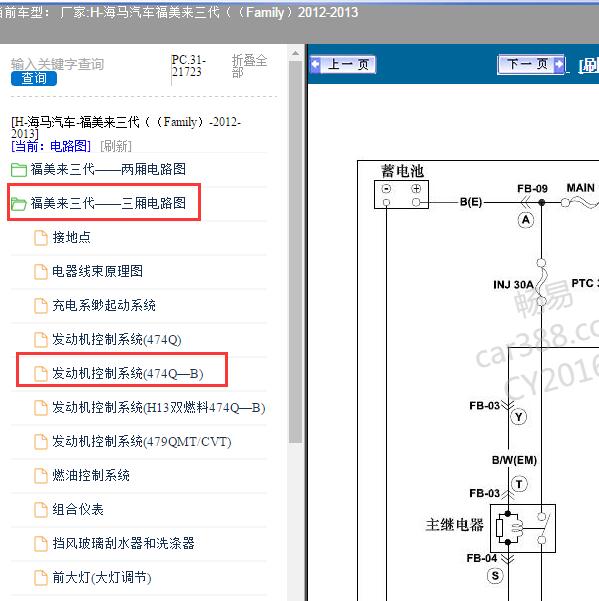The image size is (599, 601).
Task: Open the 组合仪表 document
Action: [x=78, y=509]
